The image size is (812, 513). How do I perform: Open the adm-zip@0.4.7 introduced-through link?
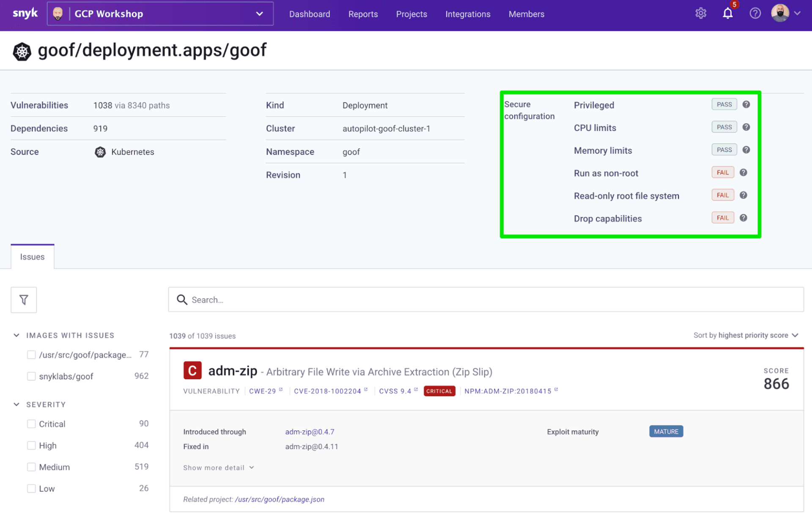[310, 432]
